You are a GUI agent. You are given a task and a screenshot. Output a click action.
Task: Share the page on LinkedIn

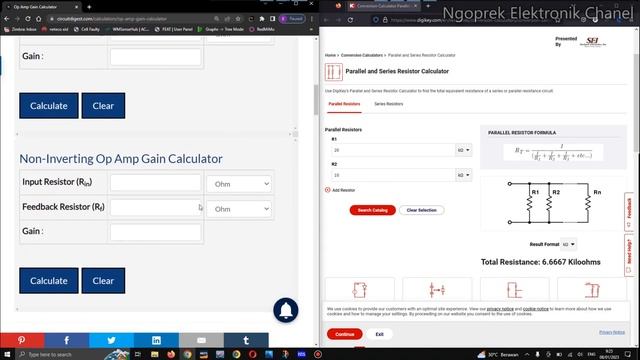click(x=156, y=340)
